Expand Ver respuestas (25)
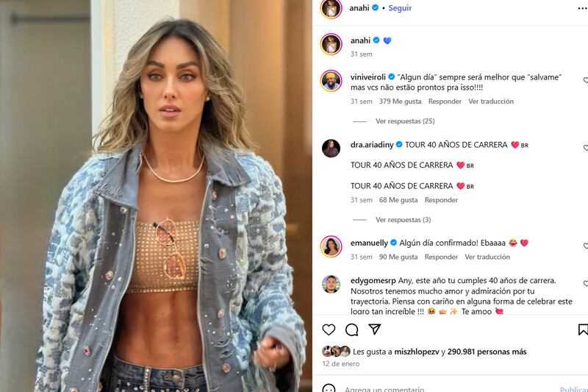 pyautogui.click(x=405, y=121)
